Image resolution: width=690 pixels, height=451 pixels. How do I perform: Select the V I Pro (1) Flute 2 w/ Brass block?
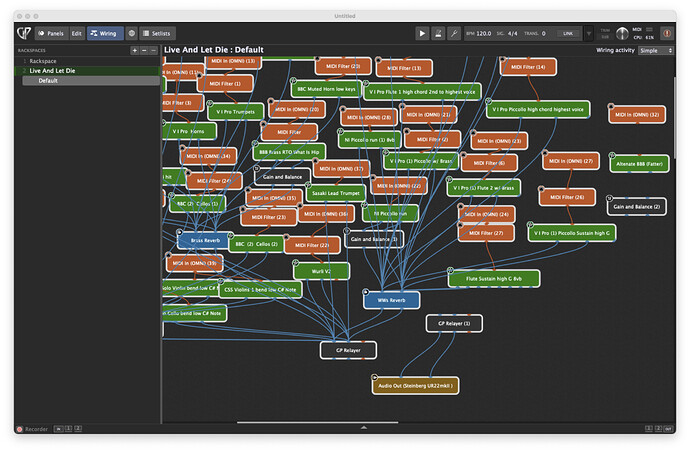pyautogui.click(x=484, y=188)
